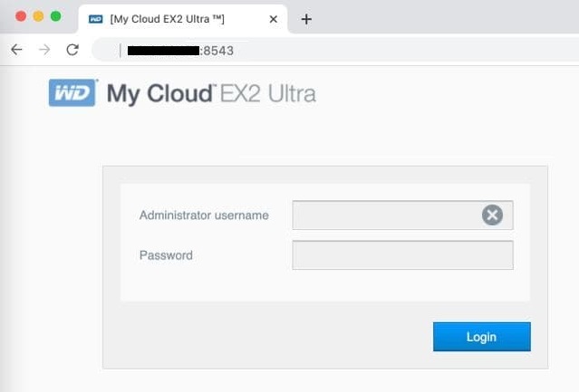This screenshot has height=392, width=579.
Task: Click the Administrator username label
Action: pyautogui.click(x=204, y=215)
